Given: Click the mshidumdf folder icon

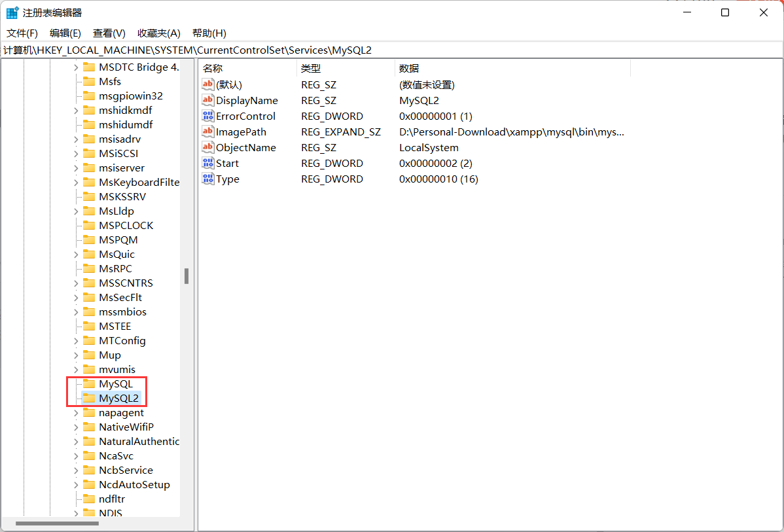Looking at the screenshot, I should tap(89, 124).
